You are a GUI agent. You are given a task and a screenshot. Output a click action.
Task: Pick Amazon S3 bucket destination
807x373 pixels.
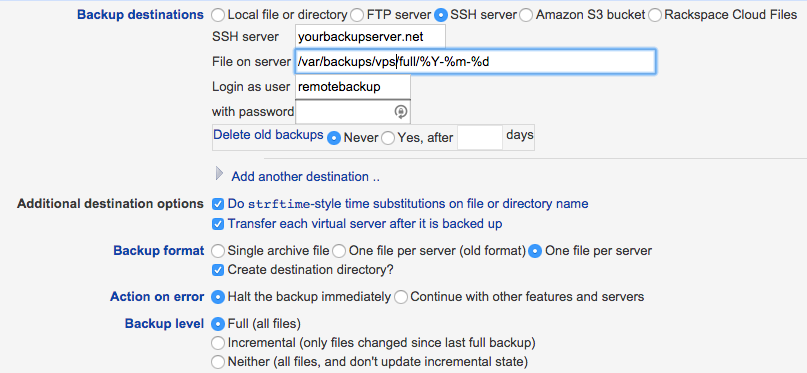click(x=526, y=15)
